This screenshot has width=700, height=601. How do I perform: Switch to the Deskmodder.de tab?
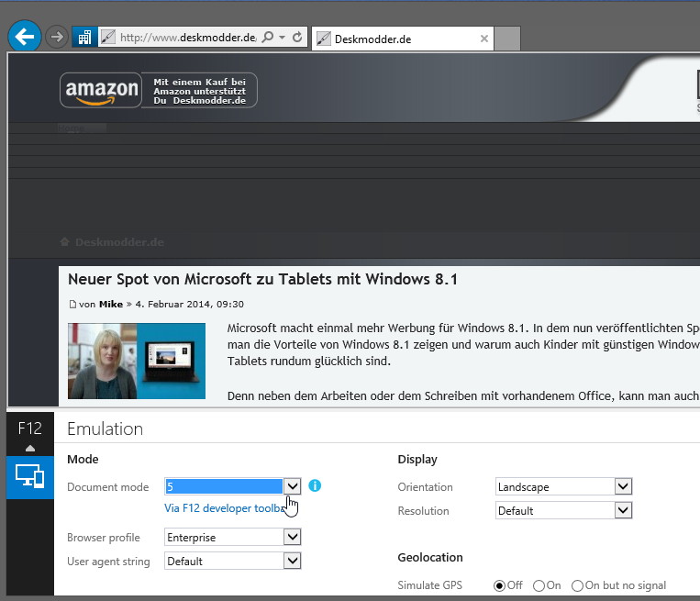(x=402, y=39)
